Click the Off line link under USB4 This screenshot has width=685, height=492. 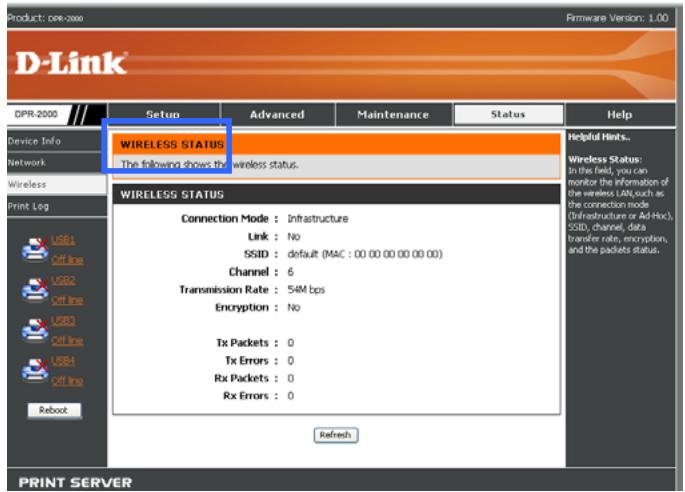tap(67, 381)
